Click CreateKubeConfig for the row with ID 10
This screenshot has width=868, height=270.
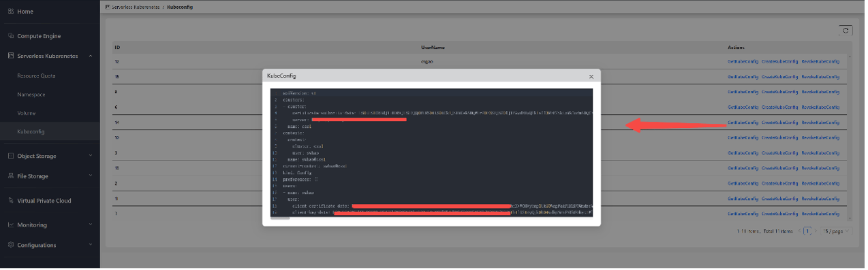tap(779, 137)
